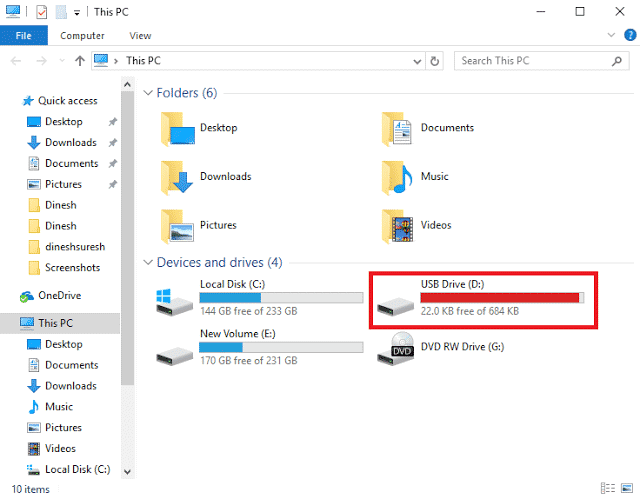Select the Documents folder icon in Folders
640x499 pixels.
(x=397, y=129)
